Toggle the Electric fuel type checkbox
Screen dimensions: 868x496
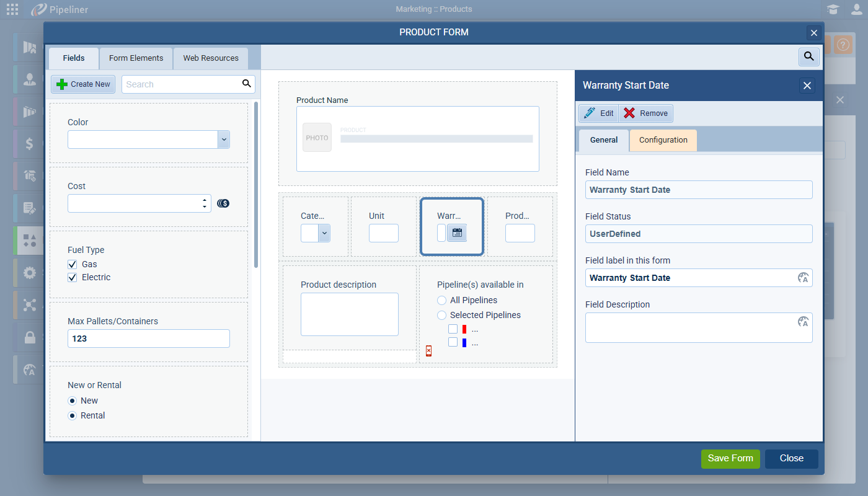coord(73,277)
